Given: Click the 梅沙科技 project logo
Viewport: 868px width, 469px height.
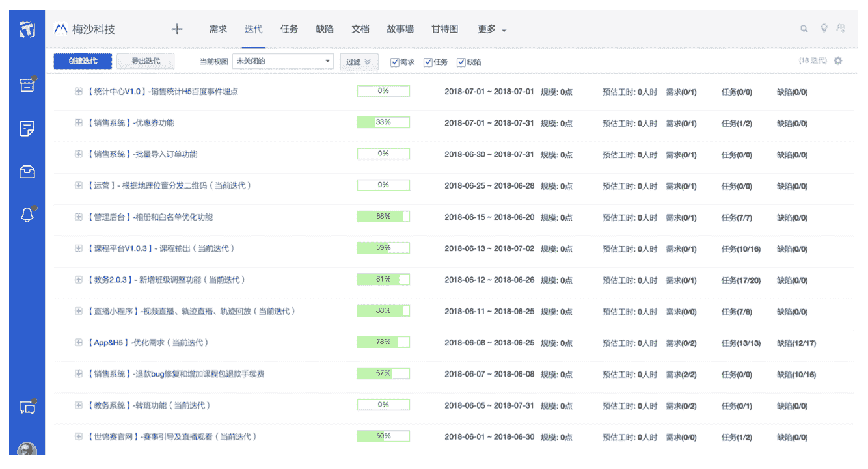Looking at the screenshot, I should 61,29.
